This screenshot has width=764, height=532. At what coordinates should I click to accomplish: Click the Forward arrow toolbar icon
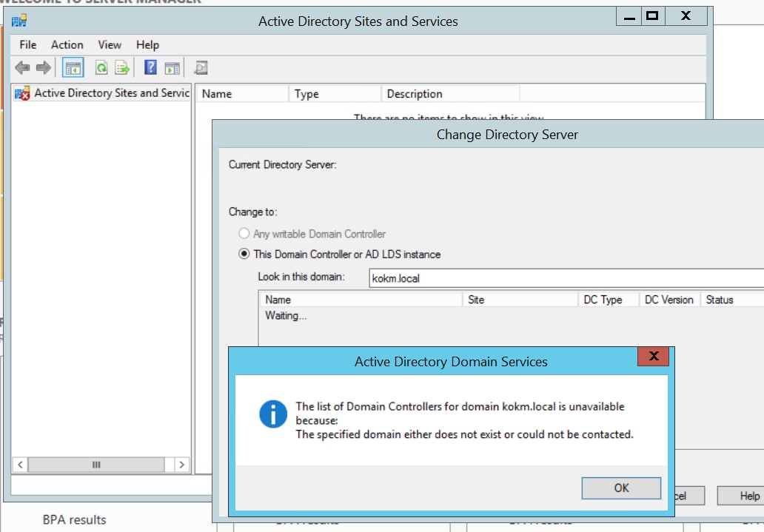coord(44,68)
